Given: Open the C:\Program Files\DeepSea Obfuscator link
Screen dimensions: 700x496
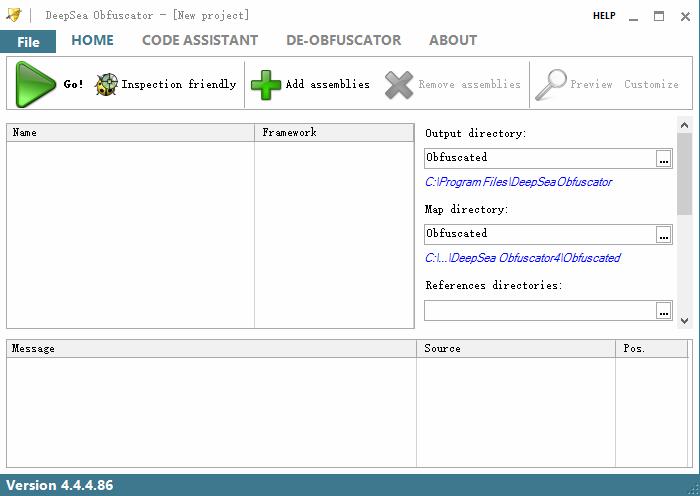Looking at the screenshot, I should [518, 182].
